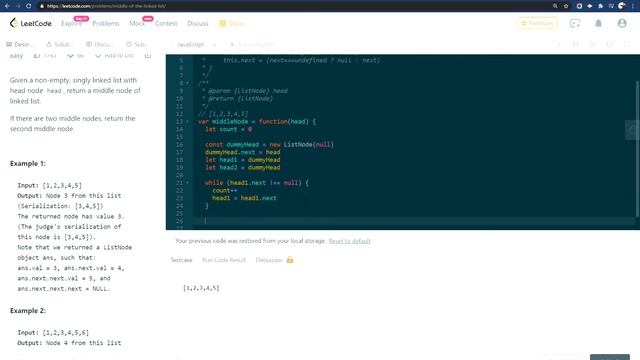Click the Autocomplete indicator
Image resolution: width=640 pixels, height=360 pixels.
point(253,44)
